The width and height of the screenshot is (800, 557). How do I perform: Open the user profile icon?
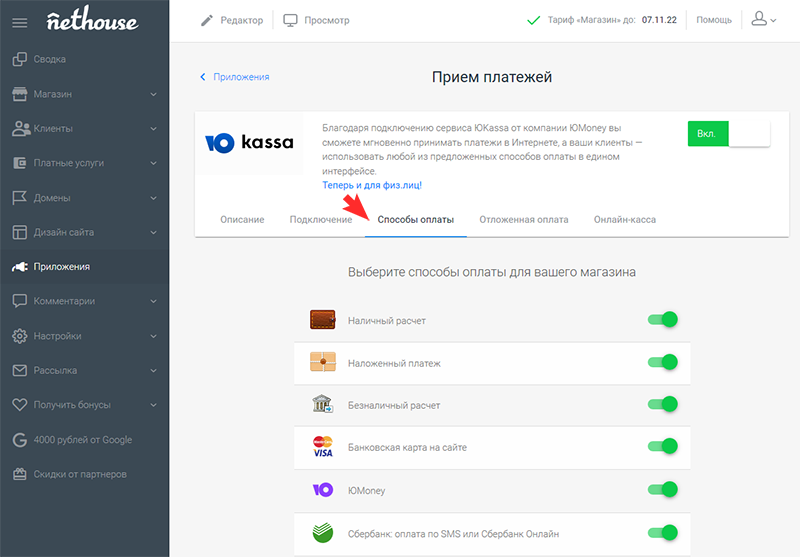pyautogui.click(x=759, y=19)
